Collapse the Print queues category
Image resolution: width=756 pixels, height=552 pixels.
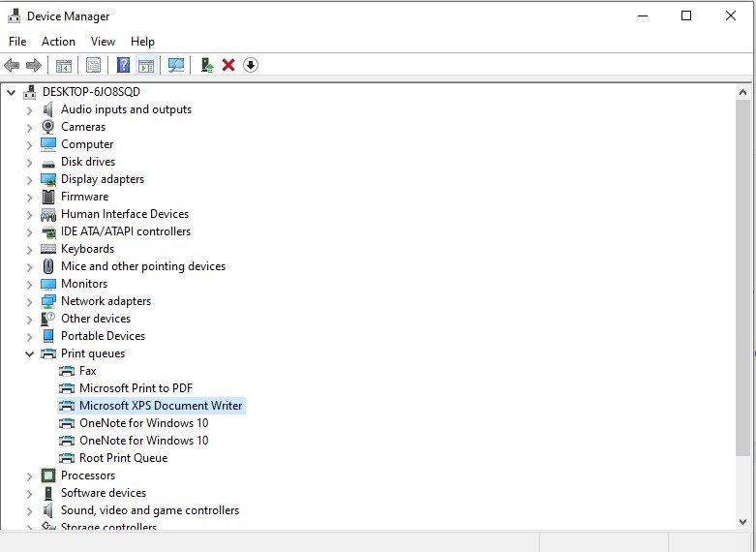tap(29, 353)
